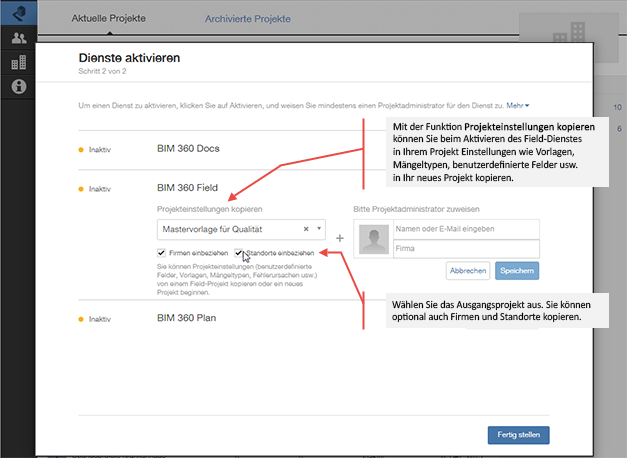Click the plus sign beside the template dropdown

(340, 238)
